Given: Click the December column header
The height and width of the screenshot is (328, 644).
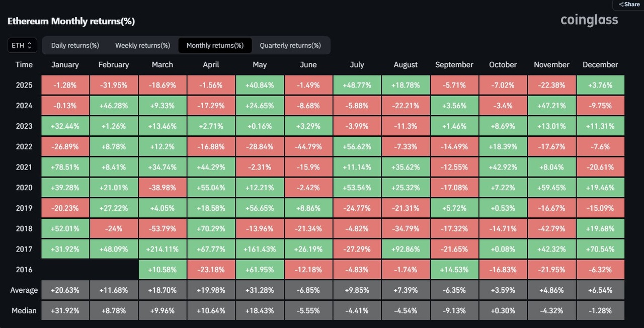Looking at the screenshot, I should tap(600, 65).
